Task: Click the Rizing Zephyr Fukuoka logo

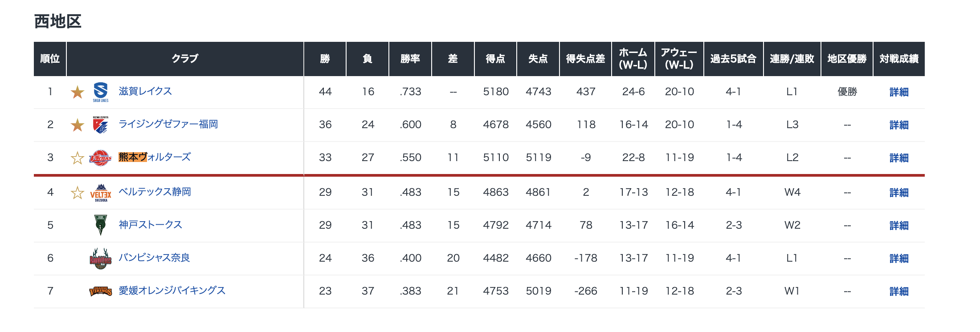Action: click(x=101, y=125)
